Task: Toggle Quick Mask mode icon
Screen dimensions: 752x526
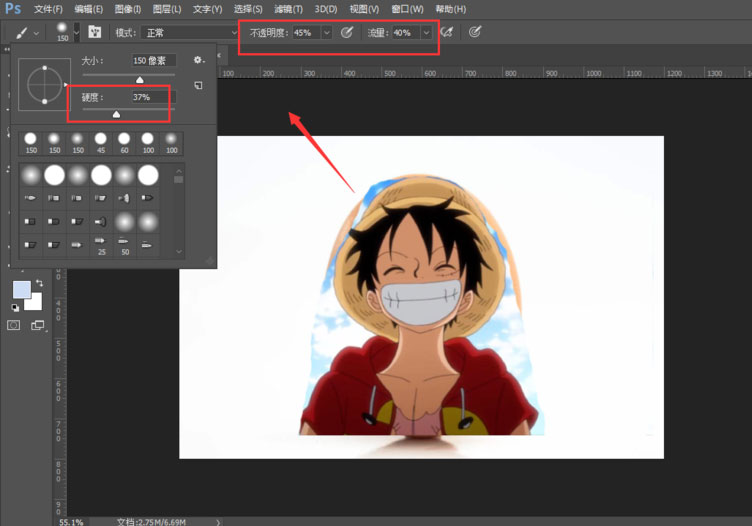Action: pos(13,325)
